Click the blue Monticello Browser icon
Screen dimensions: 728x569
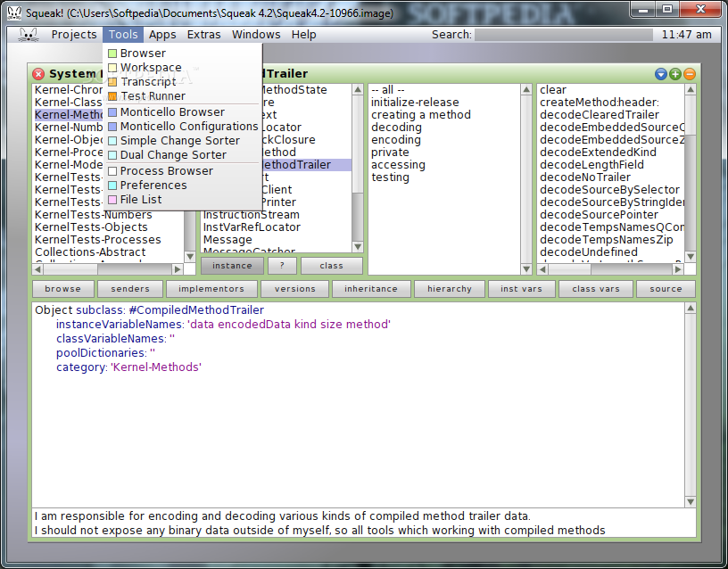(x=112, y=112)
